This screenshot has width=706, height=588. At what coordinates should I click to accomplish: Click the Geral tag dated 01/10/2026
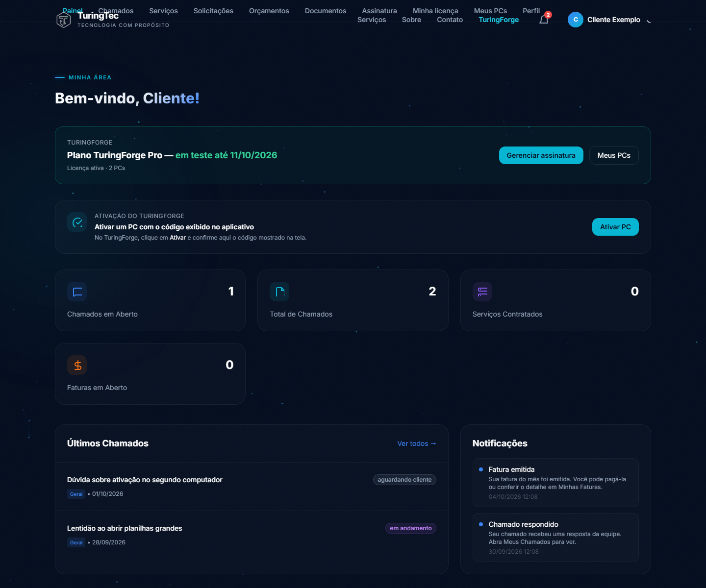[x=76, y=494]
